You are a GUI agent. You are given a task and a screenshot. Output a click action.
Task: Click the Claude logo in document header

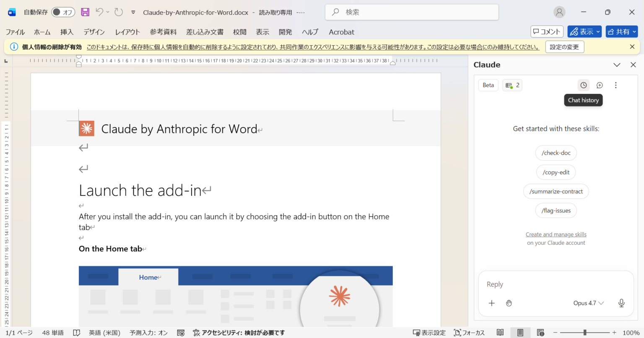(87, 129)
